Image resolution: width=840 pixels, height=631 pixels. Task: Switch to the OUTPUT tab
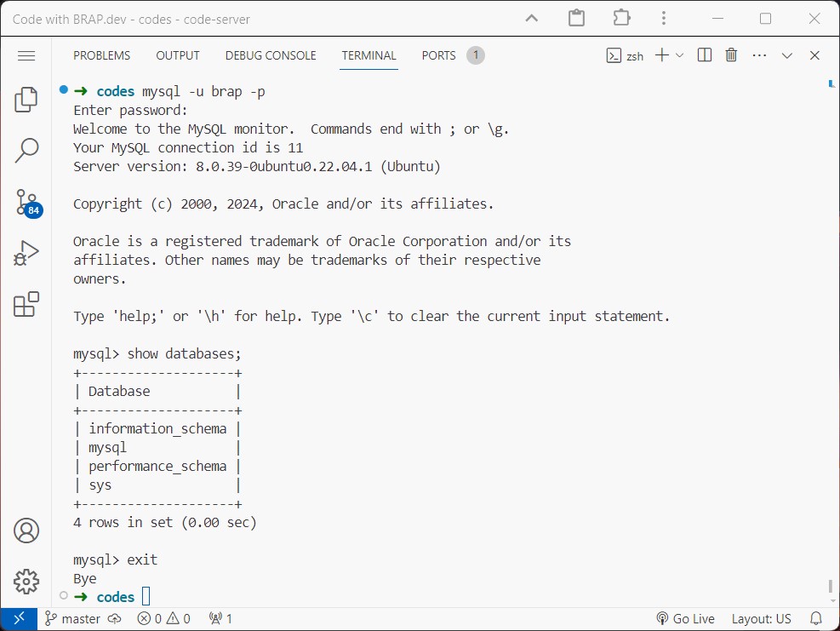click(177, 55)
